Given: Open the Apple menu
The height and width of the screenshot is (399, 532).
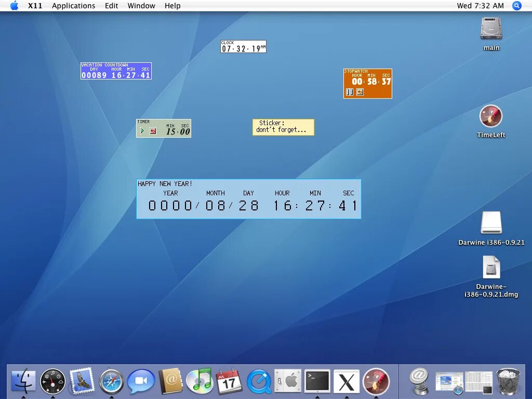Looking at the screenshot, I should (x=14, y=5).
